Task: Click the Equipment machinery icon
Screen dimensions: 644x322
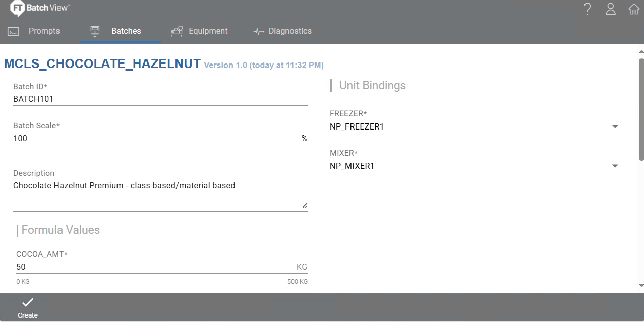Action: point(177,31)
